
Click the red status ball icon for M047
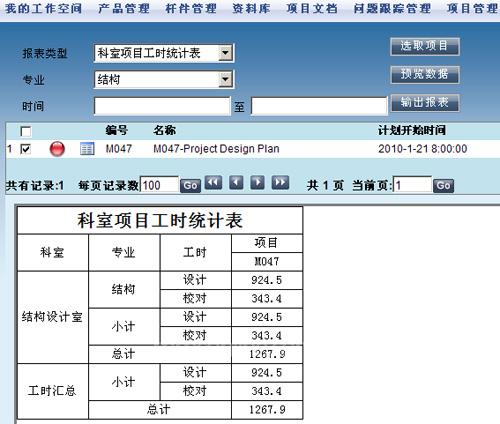[57, 149]
